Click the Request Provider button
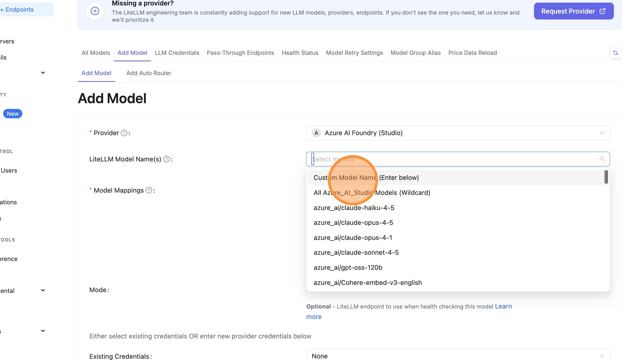644x360 pixels. coord(568,11)
